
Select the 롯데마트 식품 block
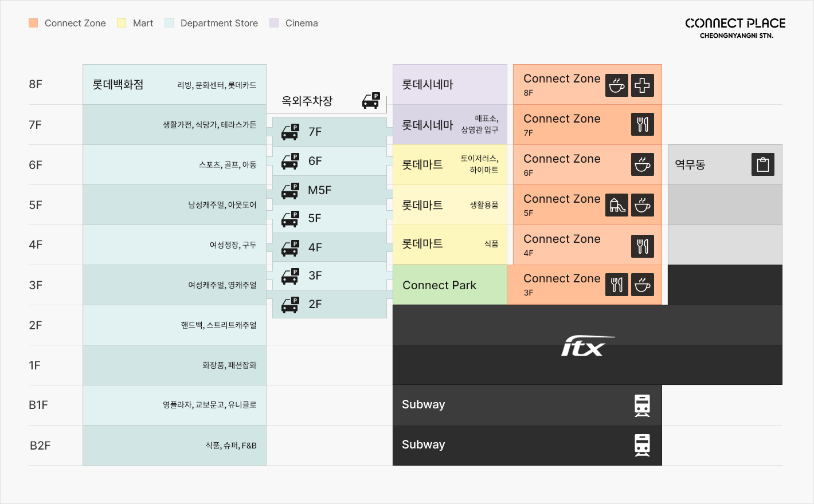(450, 245)
